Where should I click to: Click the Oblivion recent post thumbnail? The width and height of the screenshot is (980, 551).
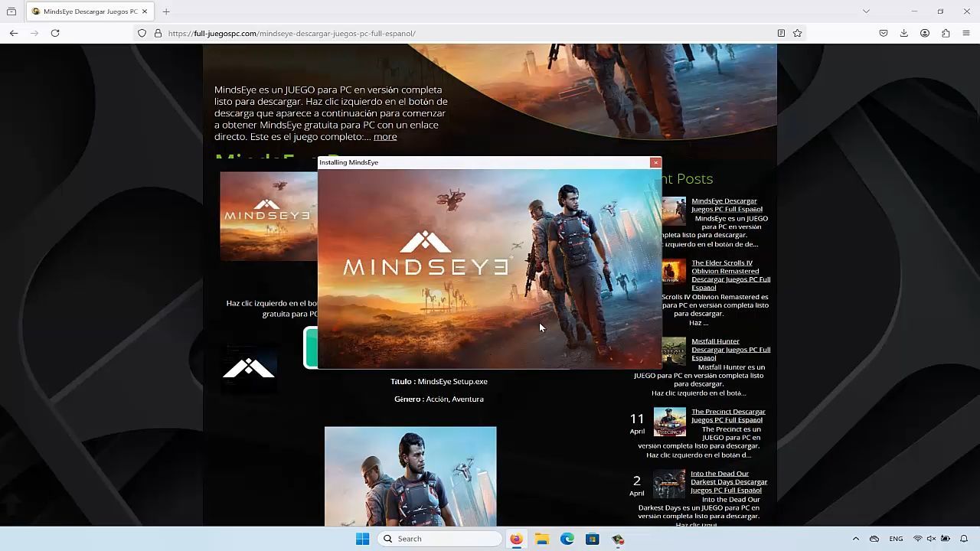(x=674, y=272)
